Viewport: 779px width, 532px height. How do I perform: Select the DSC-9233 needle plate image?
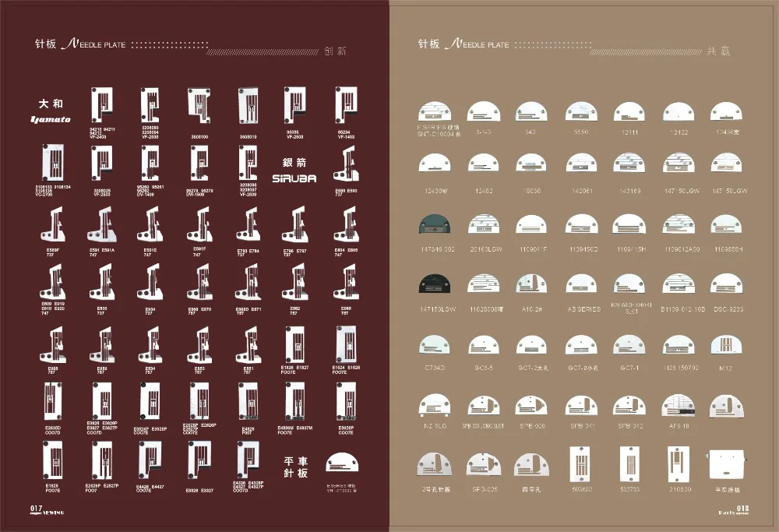727,284
